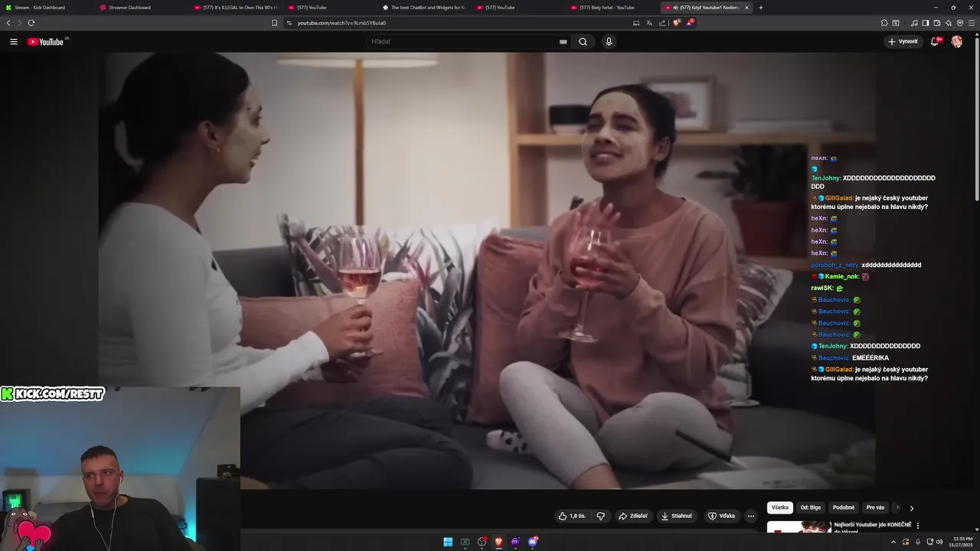Open Brave browser taskbar icon

(498, 542)
